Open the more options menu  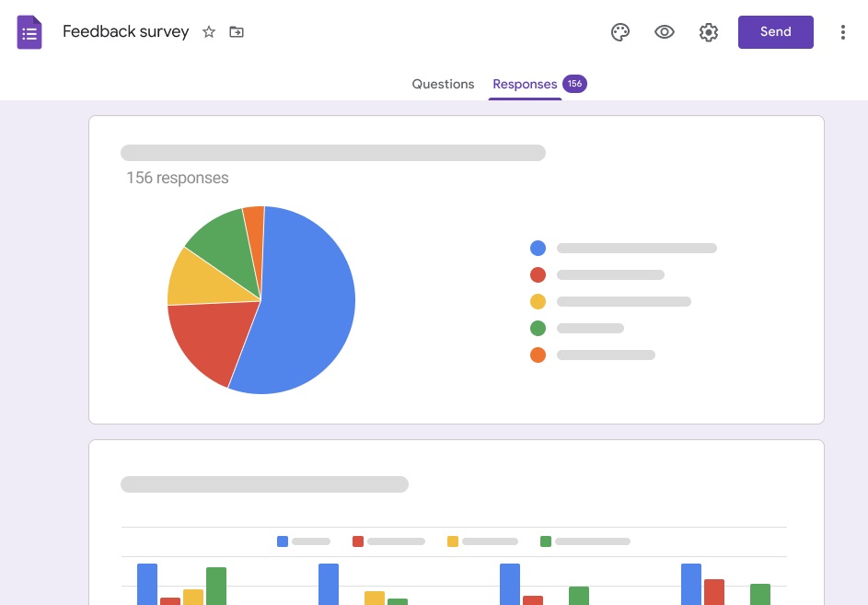842,32
